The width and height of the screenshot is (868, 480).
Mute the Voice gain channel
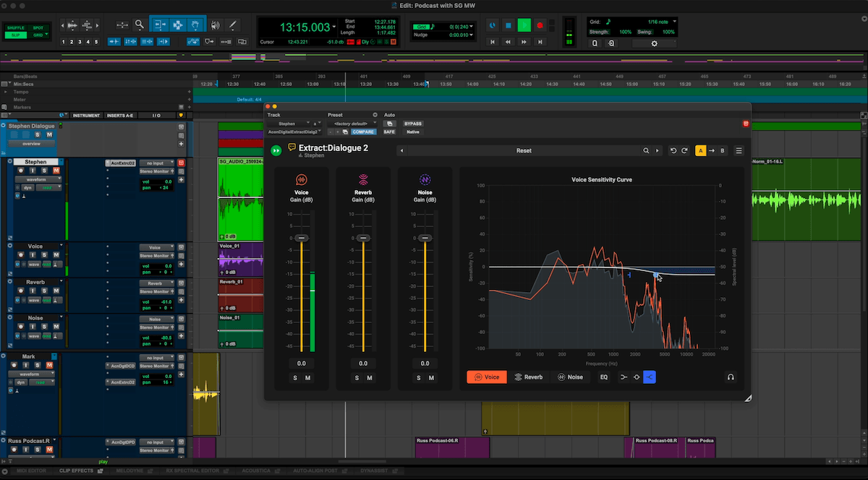tap(307, 378)
